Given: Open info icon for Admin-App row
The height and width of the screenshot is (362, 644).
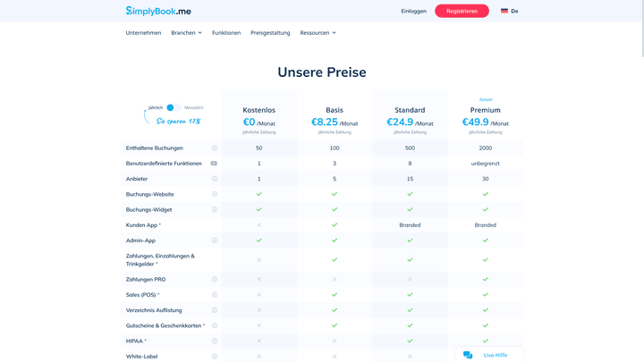Looking at the screenshot, I should click(x=214, y=240).
